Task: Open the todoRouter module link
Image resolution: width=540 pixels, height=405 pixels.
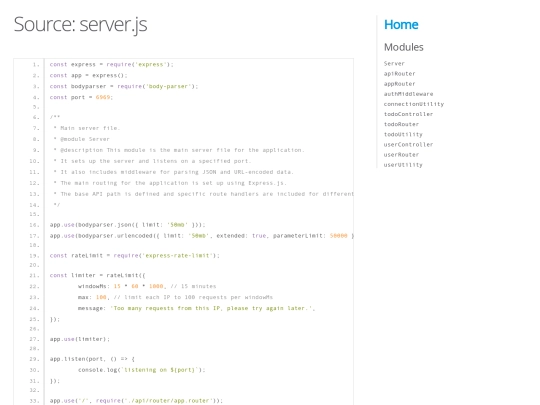Action: (x=401, y=124)
